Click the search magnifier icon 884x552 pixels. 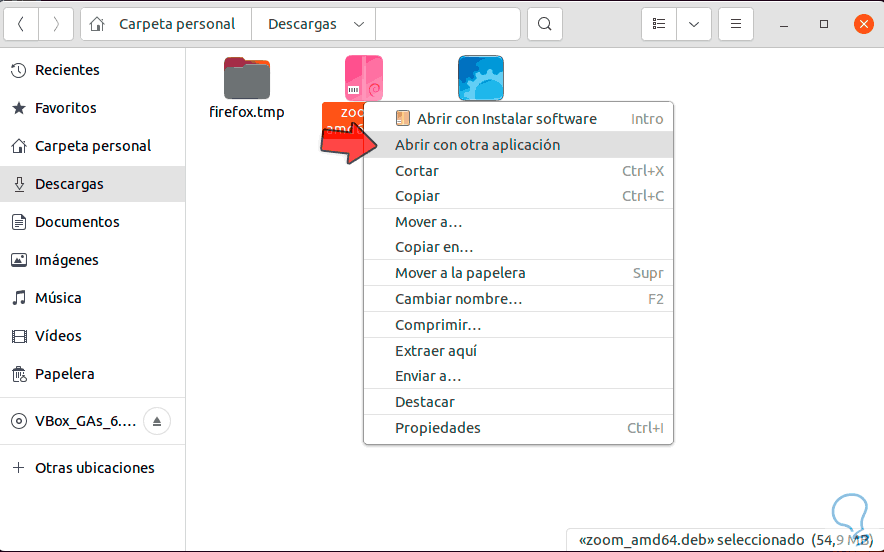click(x=544, y=24)
